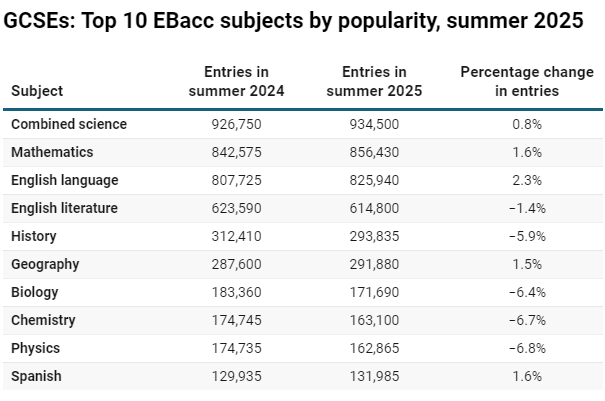
Task: Click the Entries in summer 2024 header
Action: [236, 81]
